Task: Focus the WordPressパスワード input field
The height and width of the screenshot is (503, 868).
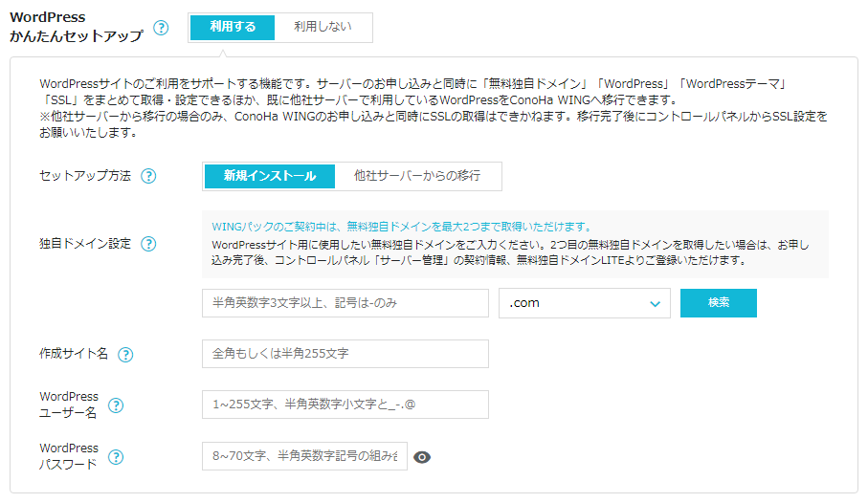Action: [304, 456]
